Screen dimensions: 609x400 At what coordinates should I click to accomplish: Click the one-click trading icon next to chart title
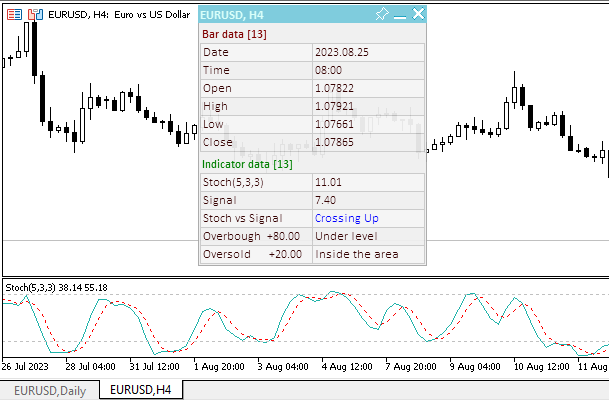(35, 15)
